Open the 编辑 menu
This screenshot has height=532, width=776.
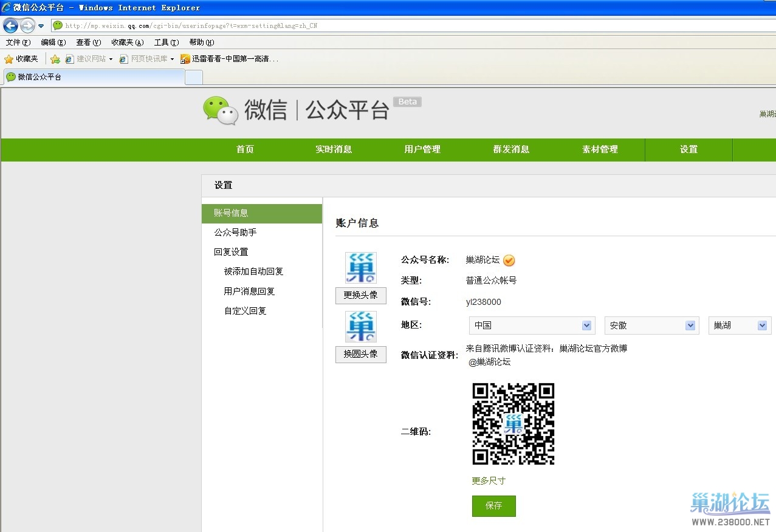53,43
